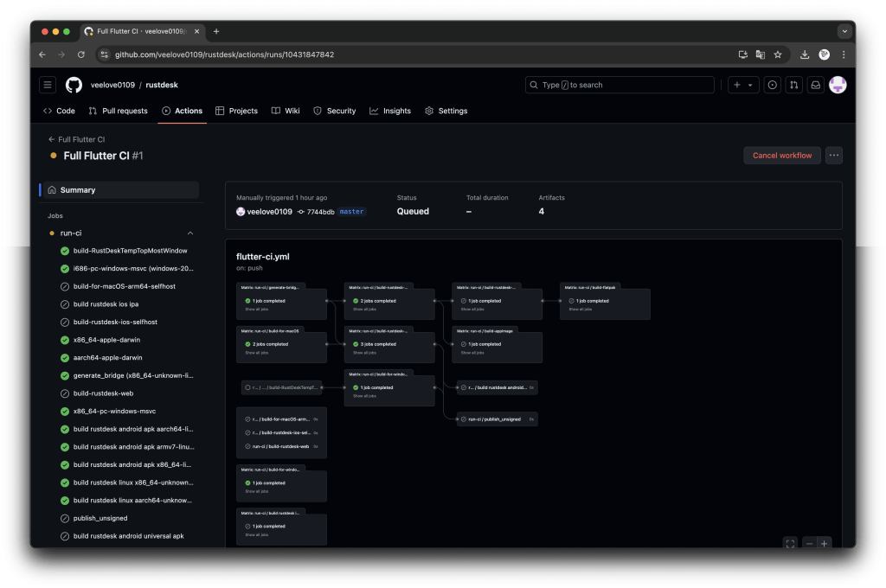The width and height of the screenshot is (886, 588).
Task: Select the publish_unsigned job in sidebar
Action: pyautogui.click(x=100, y=518)
